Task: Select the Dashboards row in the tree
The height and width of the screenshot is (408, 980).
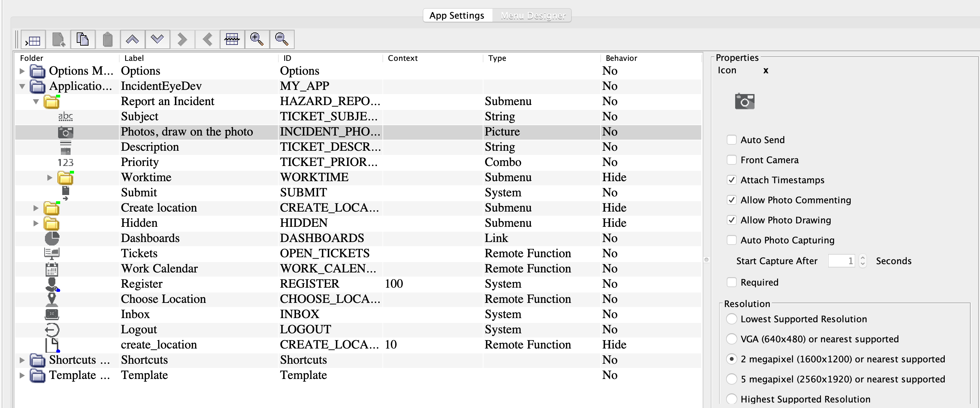Action: point(150,239)
